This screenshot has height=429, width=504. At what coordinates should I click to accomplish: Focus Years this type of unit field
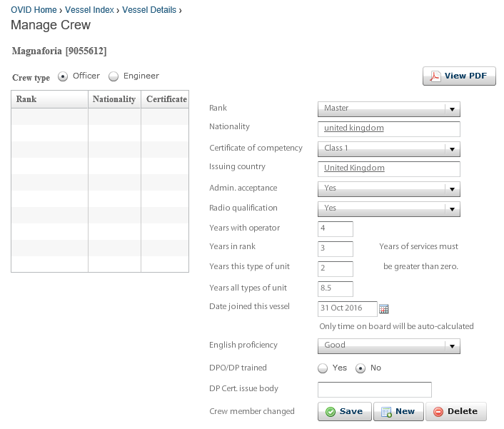pyautogui.click(x=336, y=269)
